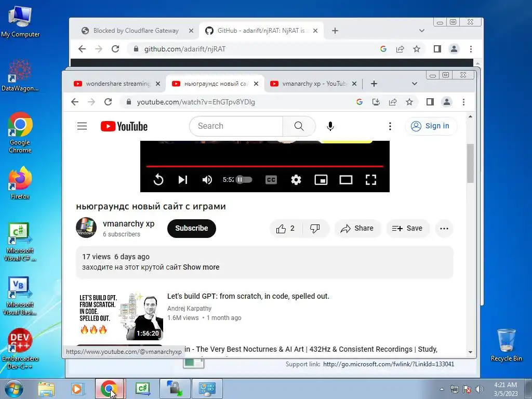
Task: Close the wondershare streaming tab
Action: point(158,84)
